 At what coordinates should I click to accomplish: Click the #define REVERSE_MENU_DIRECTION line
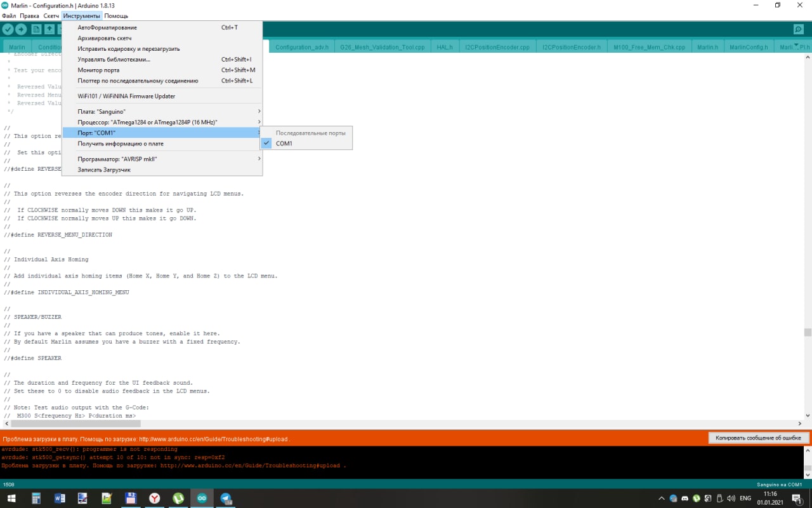pos(58,234)
